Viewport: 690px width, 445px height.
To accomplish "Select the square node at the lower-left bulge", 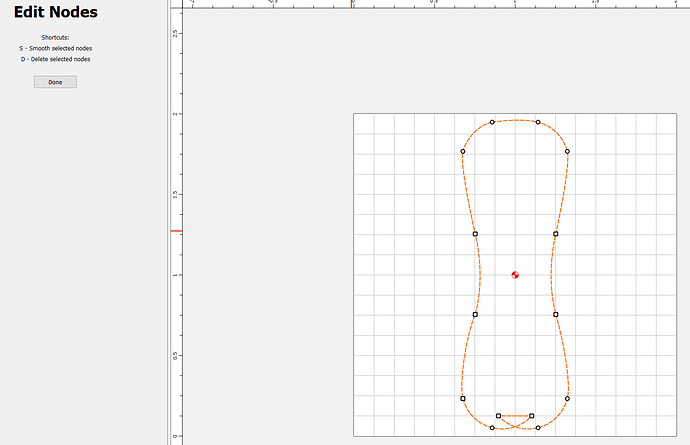I will point(462,398).
